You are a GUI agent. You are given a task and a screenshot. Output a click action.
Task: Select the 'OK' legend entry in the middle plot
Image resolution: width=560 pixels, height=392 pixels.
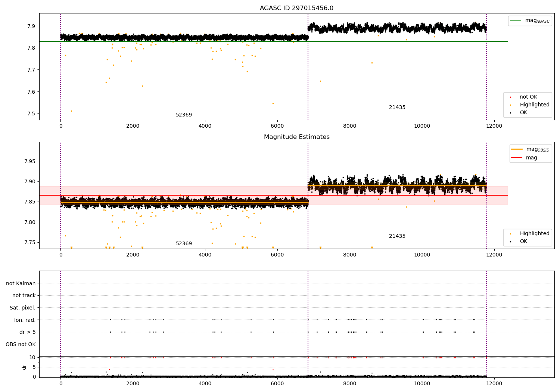523,242
